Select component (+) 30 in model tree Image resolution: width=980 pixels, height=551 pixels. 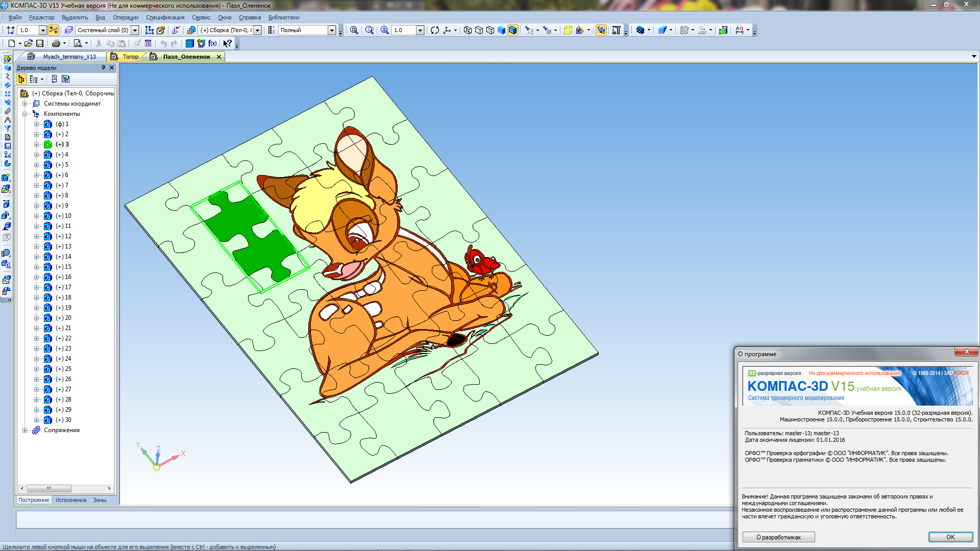pyautogui.click(x=63, y=420)
